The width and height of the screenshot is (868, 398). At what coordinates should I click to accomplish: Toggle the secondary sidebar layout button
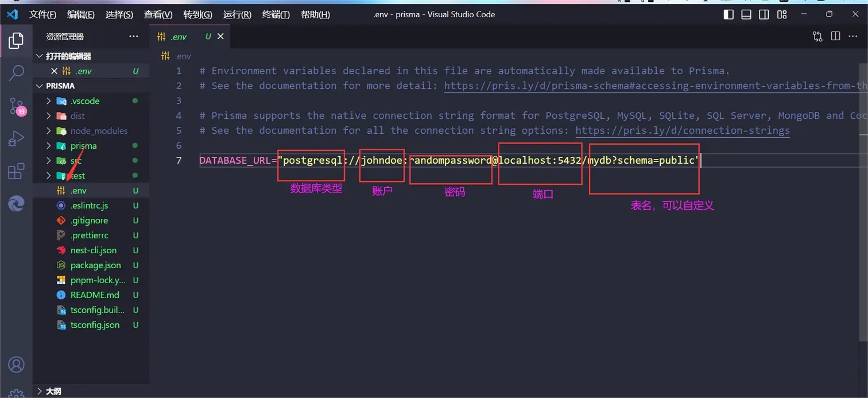[764, 14]
